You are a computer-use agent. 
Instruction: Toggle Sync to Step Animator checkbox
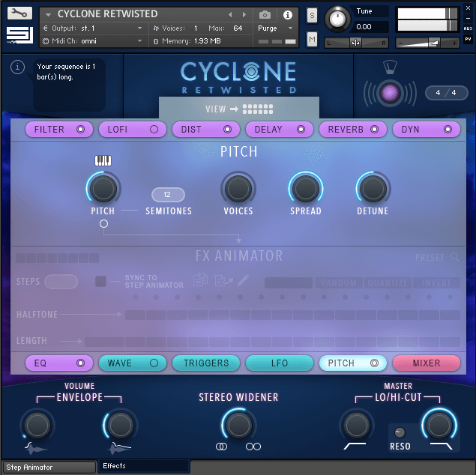pos(100,281)
